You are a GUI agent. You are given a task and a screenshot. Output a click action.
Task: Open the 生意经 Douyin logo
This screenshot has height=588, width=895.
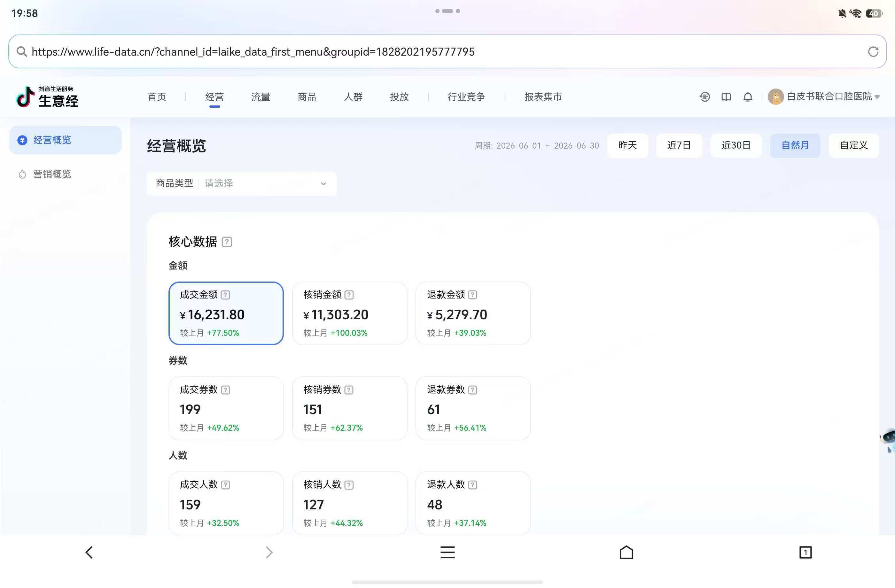tap(47, 97)
